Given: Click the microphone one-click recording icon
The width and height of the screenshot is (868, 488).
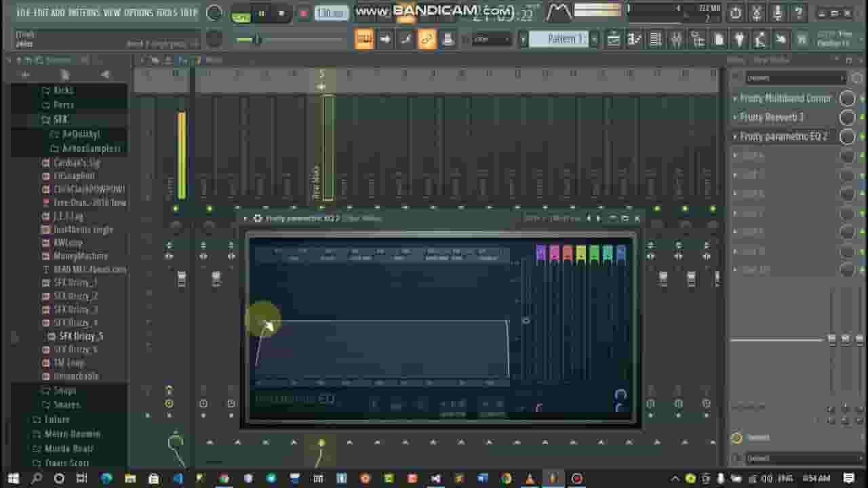Looking at the screenshot, I should tap(778, 12).
